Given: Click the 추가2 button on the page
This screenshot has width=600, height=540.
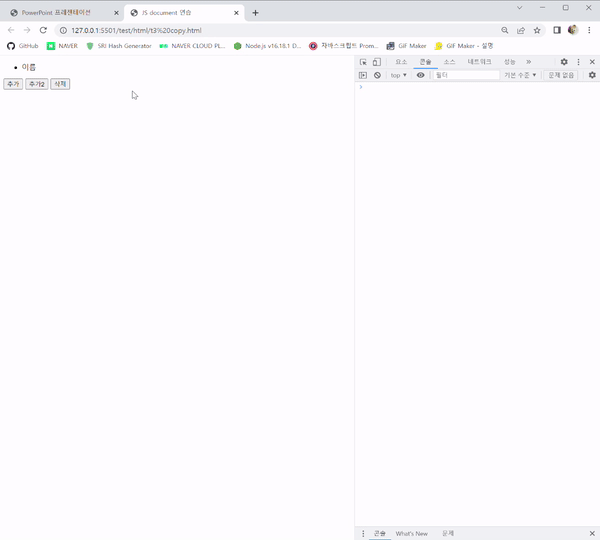Looking at the screenshot, I should tap(37, 84).
